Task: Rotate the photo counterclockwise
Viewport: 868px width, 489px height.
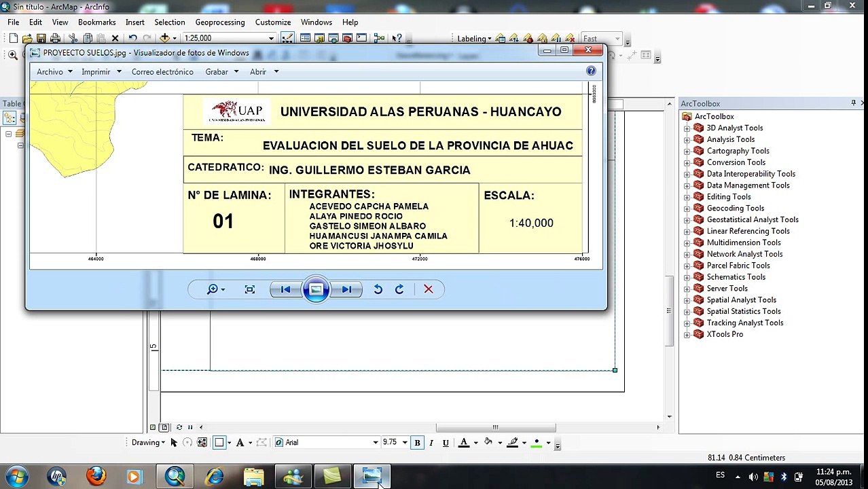Action: pyautogui.click(x=378, y=289)
